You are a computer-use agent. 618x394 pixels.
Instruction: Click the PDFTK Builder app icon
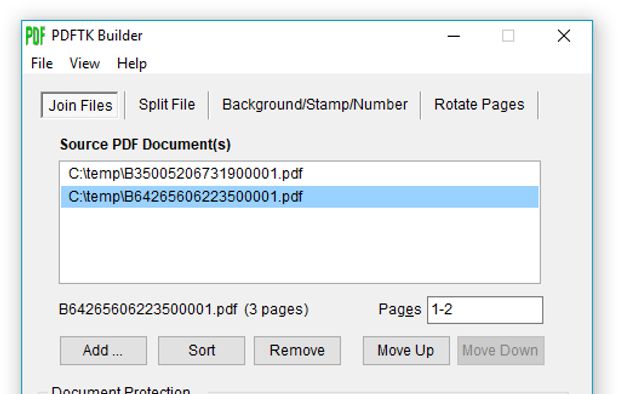tap(35, 36)
